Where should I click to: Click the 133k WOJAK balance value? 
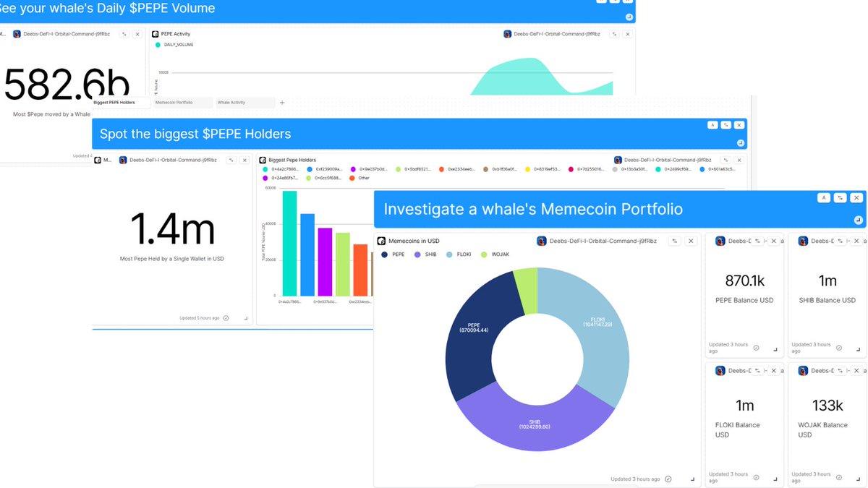827,406
